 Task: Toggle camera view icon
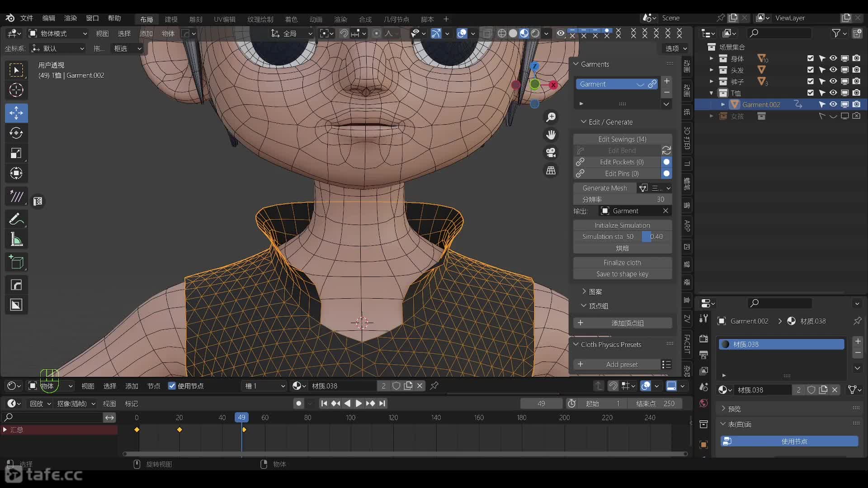[551, 153]
